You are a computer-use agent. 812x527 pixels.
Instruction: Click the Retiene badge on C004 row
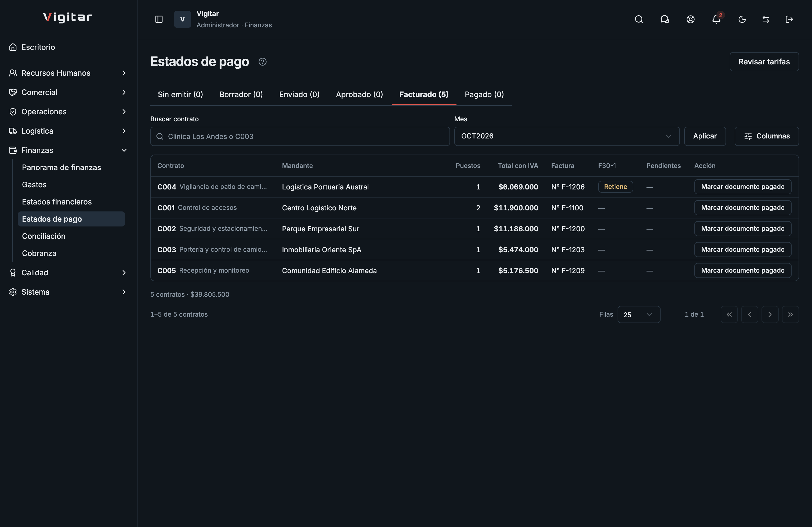coord(615,187)
